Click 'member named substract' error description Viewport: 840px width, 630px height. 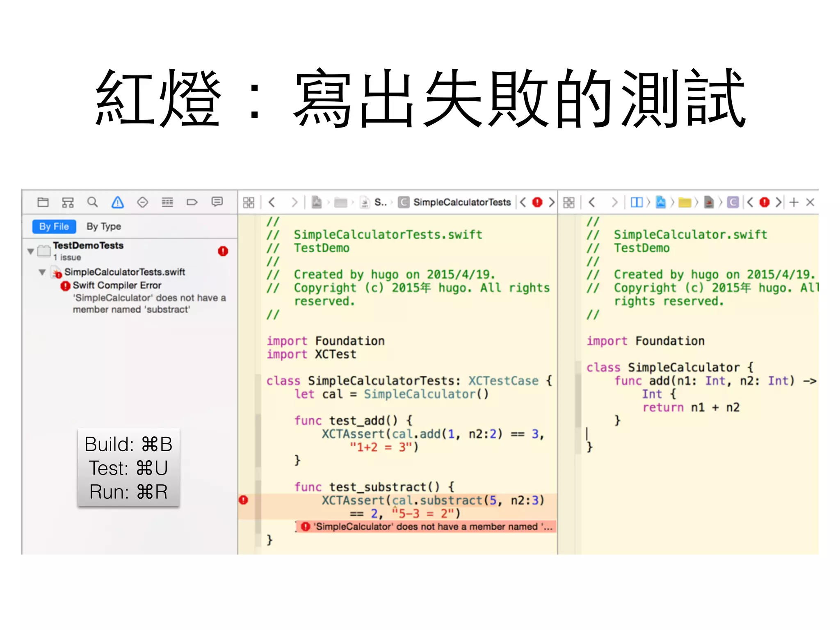(x=149, y=304)
